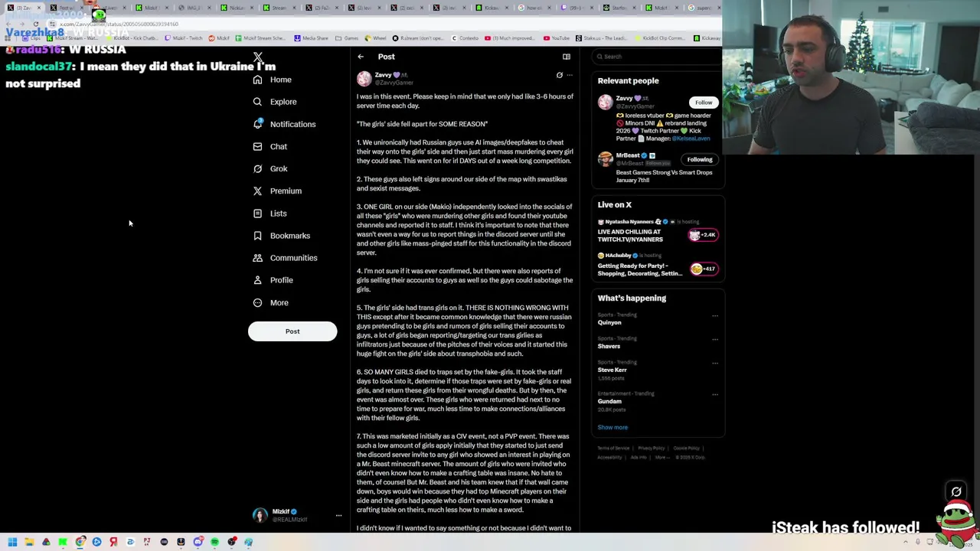Open the Steve Kerr trending topic
Viewport: 980px width, 551px height.
(612, 370)
